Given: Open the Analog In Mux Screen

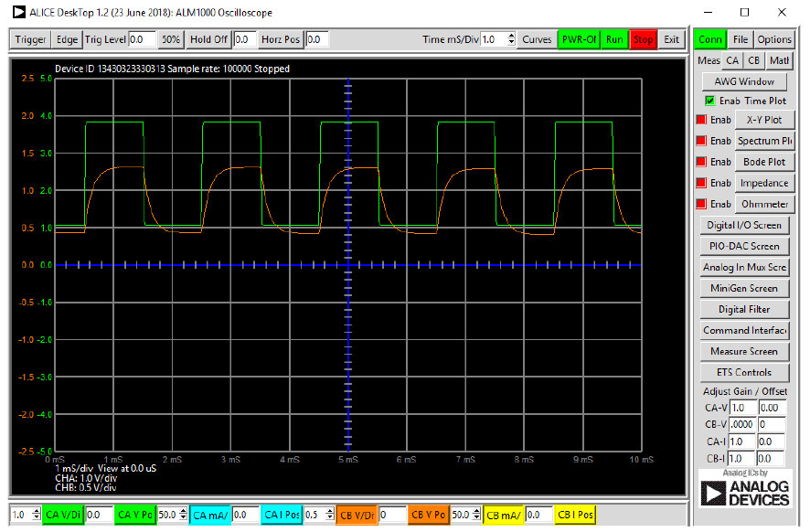Looking at the screenshot, I should click(x=744, y=267).
